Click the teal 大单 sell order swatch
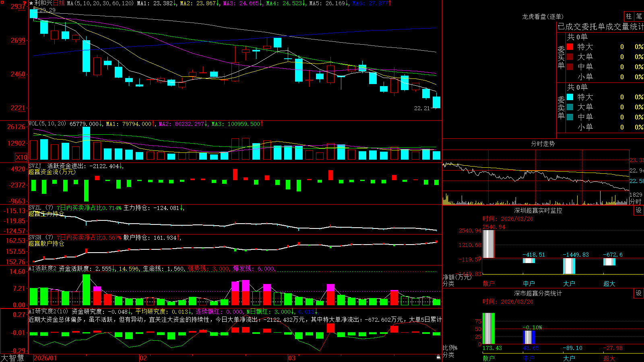 [x=570, y=107]
